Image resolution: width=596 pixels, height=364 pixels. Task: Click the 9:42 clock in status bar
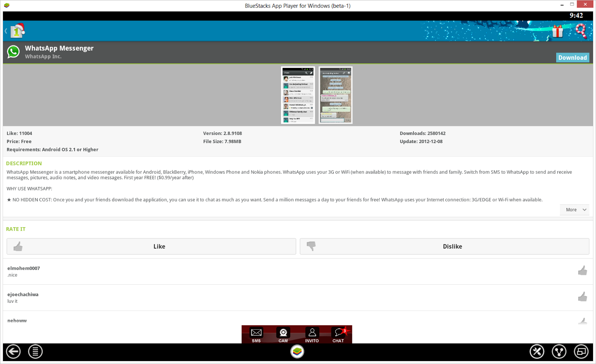click(576, 15)
